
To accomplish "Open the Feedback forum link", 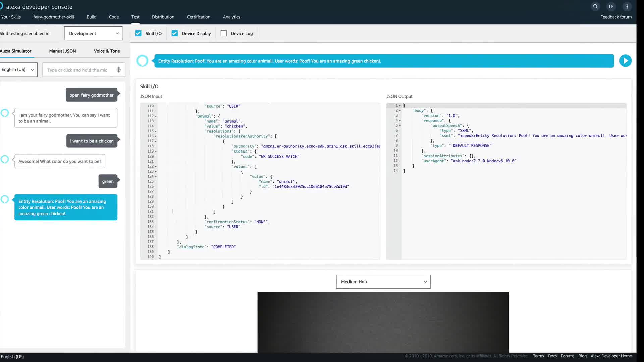I will [616, 17].
